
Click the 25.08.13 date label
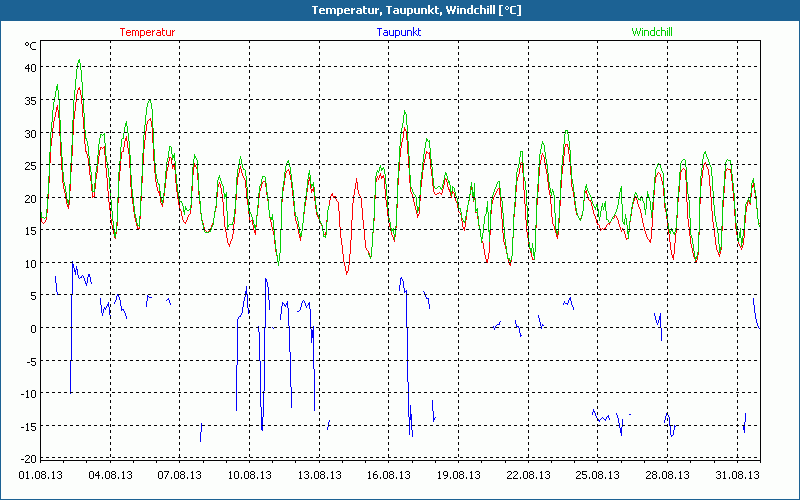pos(598,476)
